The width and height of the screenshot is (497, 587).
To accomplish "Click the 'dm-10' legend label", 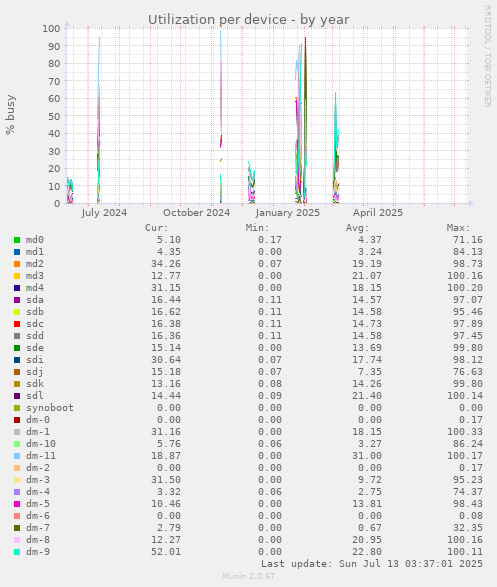I will click(x=41, y=444).
